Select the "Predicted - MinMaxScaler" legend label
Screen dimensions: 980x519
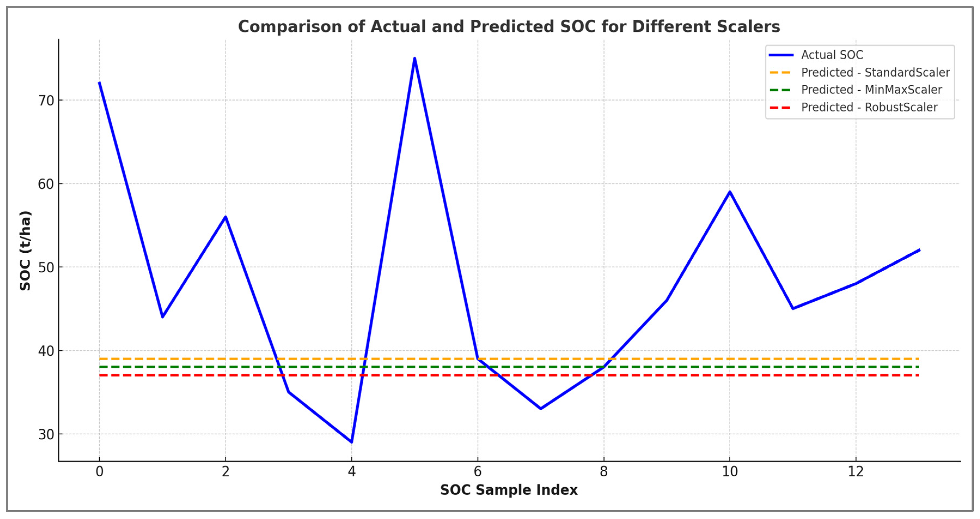click(871, 90)
